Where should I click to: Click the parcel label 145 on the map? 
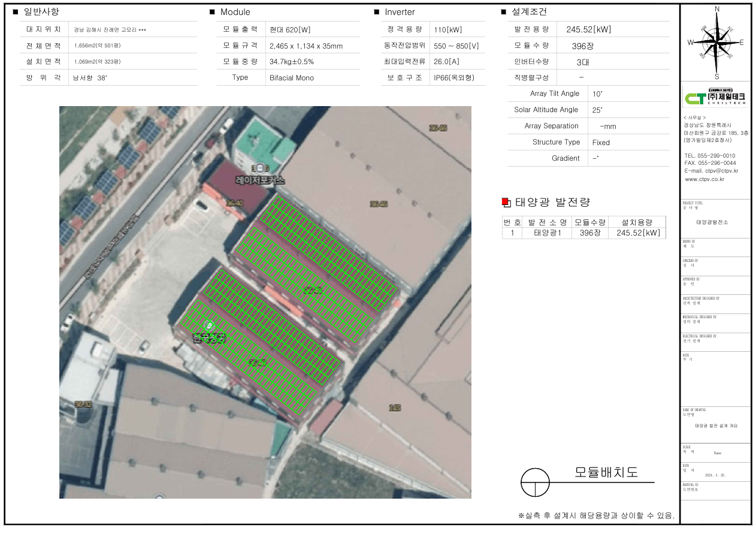(x=395, y=408)
